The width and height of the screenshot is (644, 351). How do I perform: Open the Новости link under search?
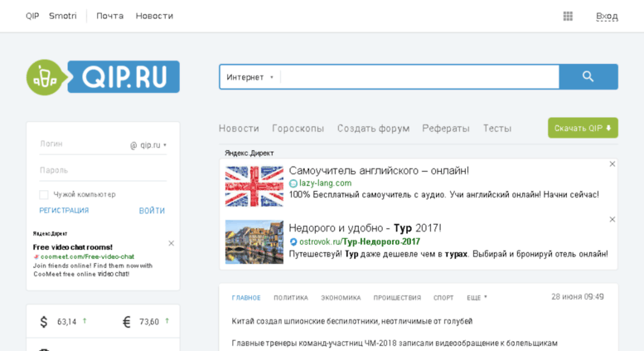point(239,129)
